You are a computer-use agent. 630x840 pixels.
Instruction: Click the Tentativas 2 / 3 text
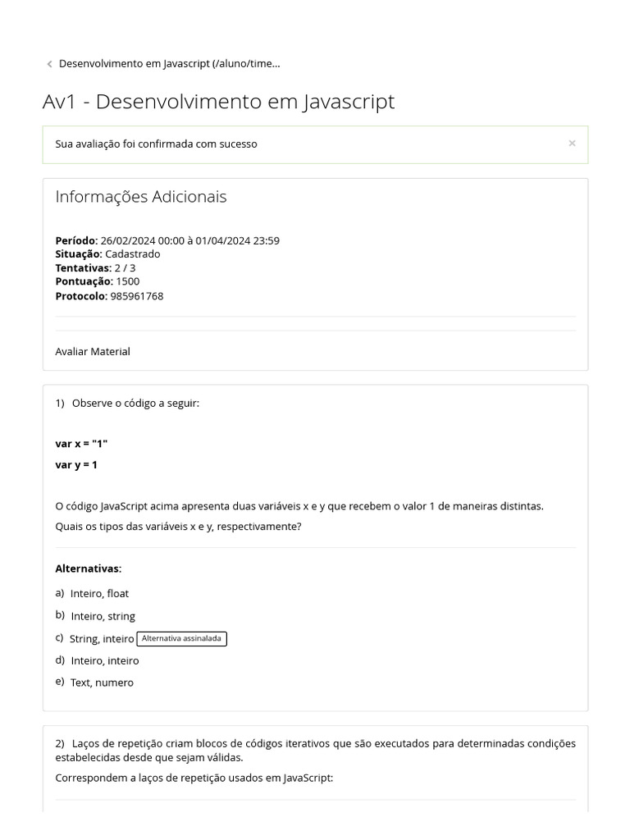click(x=125, y=267)
